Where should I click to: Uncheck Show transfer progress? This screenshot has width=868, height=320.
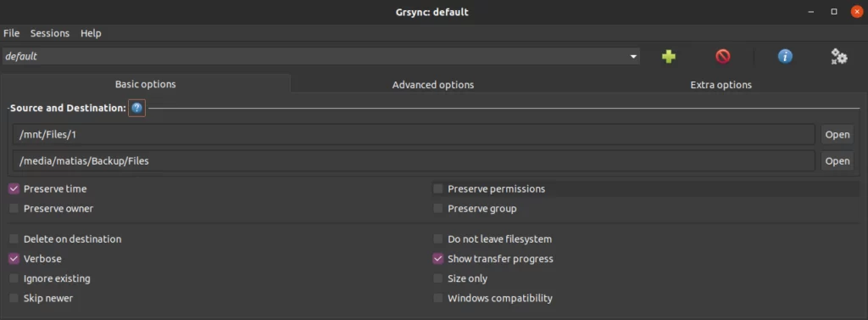click(438, 259)
